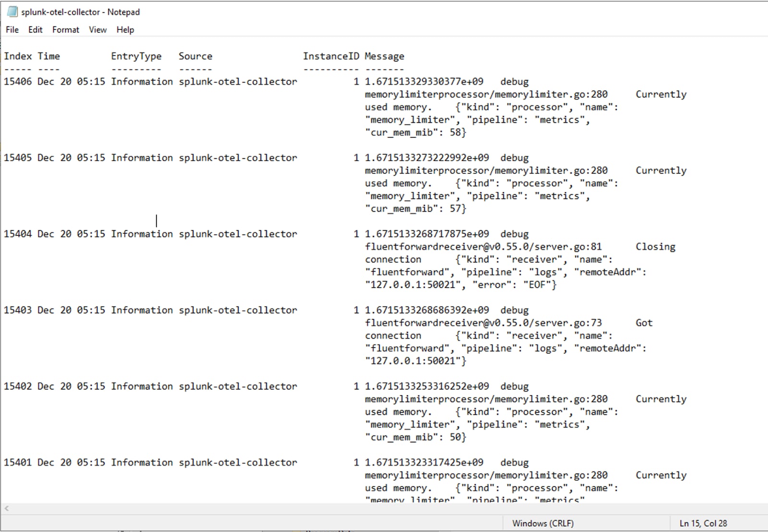Click the InstanceID column header text

point(331,56)
